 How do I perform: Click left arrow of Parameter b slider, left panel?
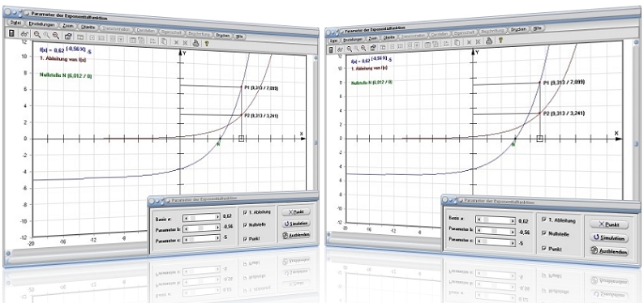pyautogui.click(x=186, y=228)
